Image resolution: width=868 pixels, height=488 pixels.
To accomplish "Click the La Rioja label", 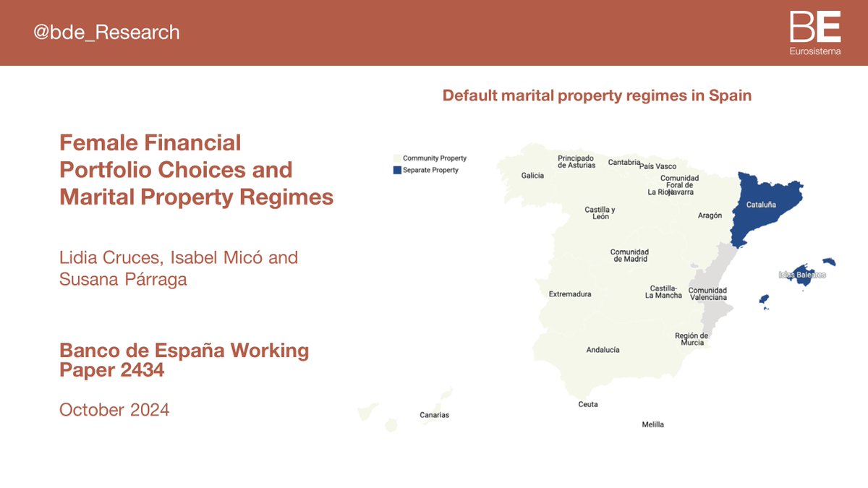I will [661, 192].
